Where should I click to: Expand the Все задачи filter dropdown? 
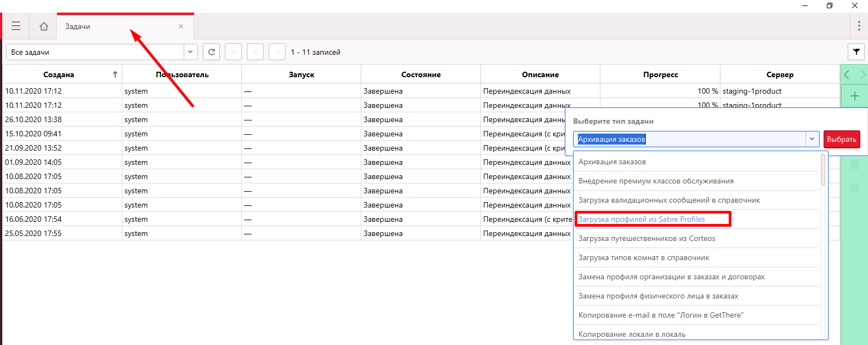190,52
